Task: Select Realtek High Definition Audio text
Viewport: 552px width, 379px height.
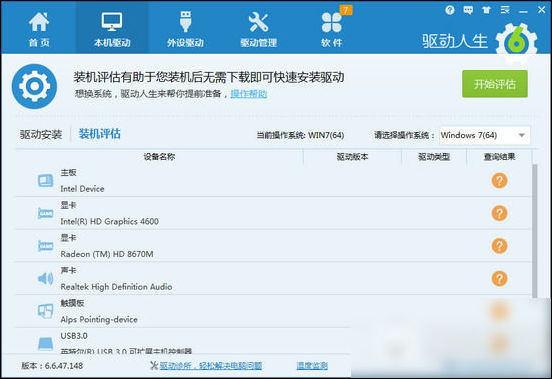Action: coord(116,287)
